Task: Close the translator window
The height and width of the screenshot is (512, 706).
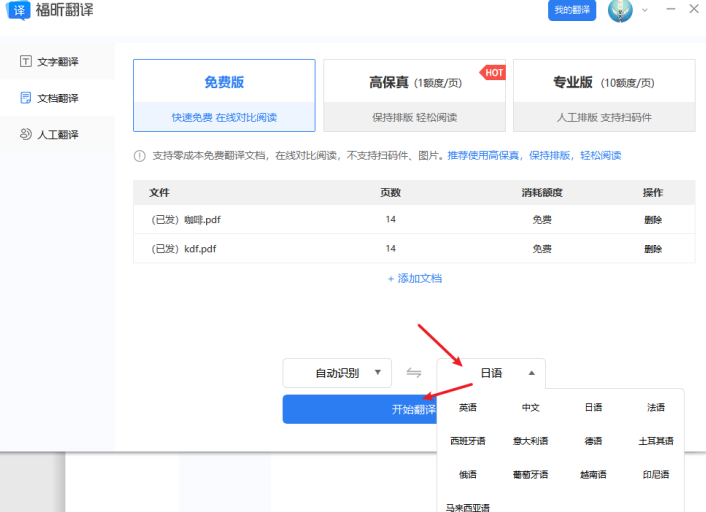Action: pyautogui.click(x=694, y=9)
